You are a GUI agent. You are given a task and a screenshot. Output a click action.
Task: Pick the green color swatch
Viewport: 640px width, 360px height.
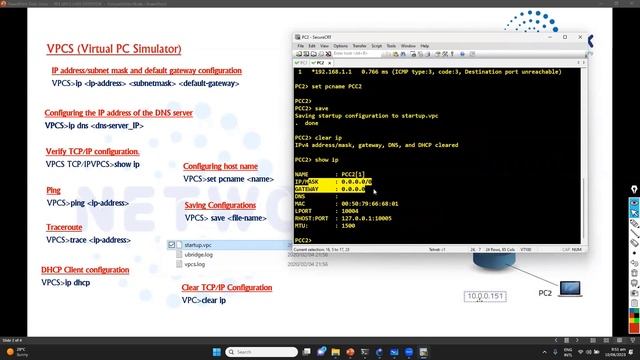tap(636, 321)
